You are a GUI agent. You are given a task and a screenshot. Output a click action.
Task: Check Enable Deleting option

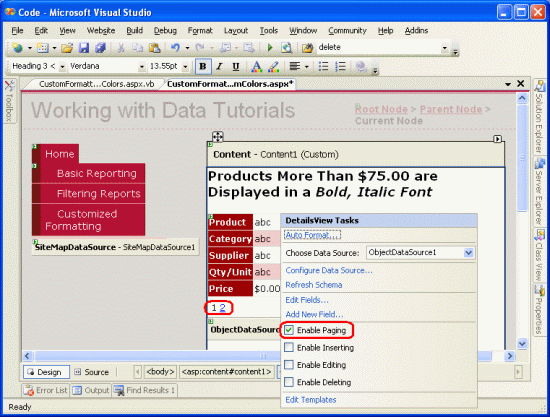coord(289,382)
